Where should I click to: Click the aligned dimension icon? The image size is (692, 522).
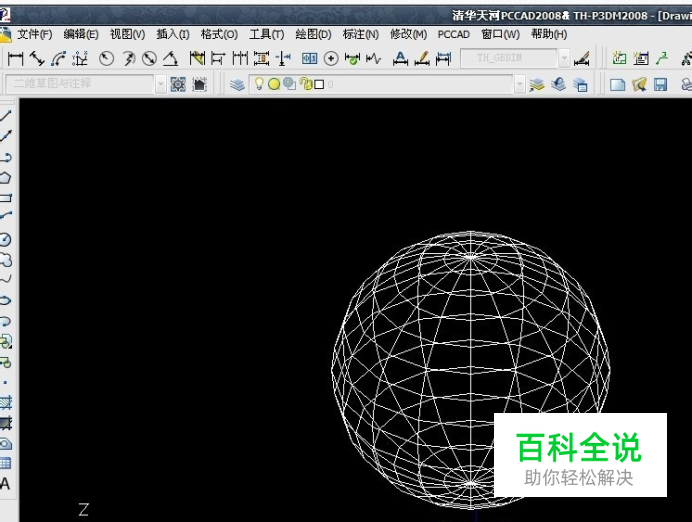[37, 59]
